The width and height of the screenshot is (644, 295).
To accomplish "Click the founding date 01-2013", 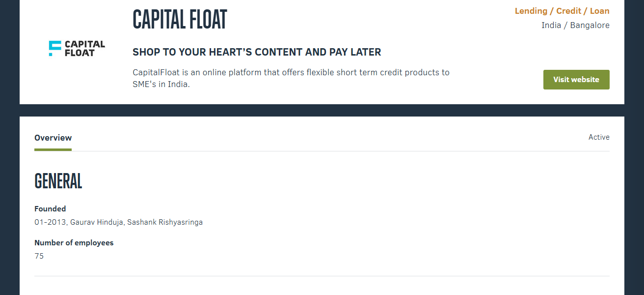I will [x=51, y=222].
